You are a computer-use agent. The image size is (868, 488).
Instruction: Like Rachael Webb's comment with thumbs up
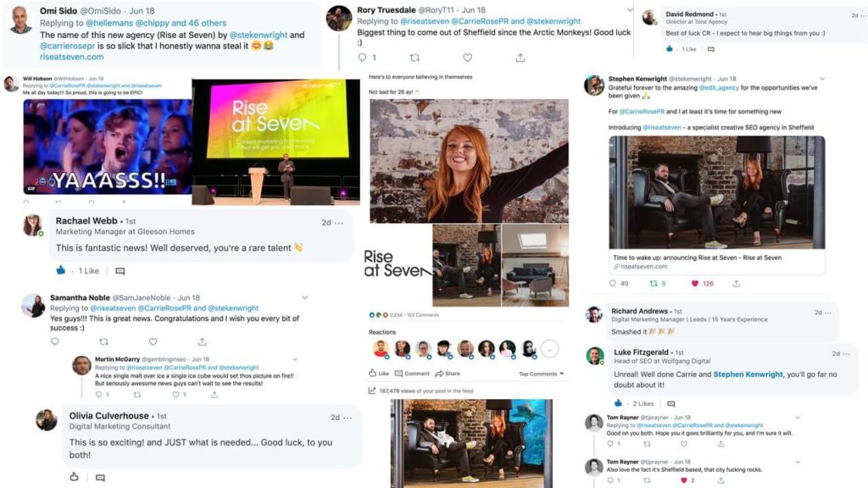click(x=61, y=270)
